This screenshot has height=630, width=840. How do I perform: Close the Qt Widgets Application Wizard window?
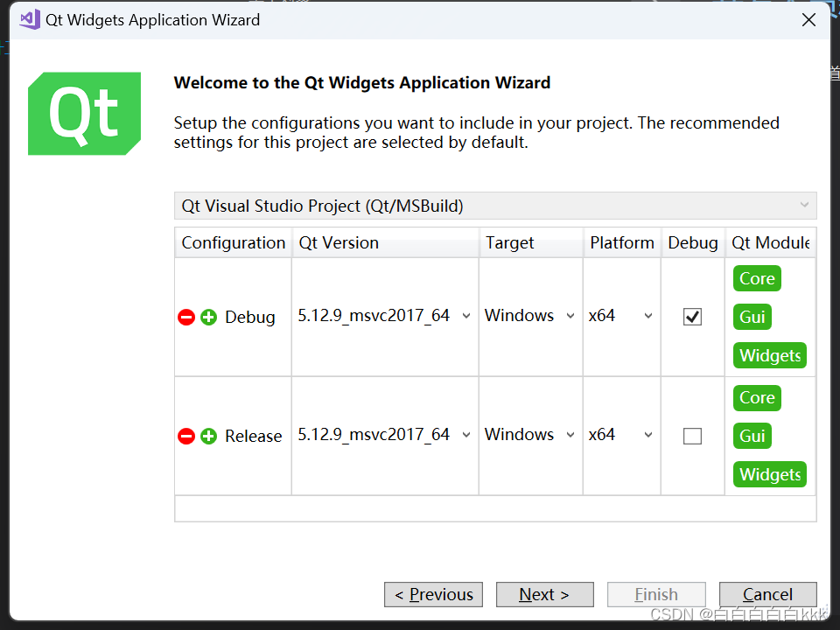pos(808,20)
